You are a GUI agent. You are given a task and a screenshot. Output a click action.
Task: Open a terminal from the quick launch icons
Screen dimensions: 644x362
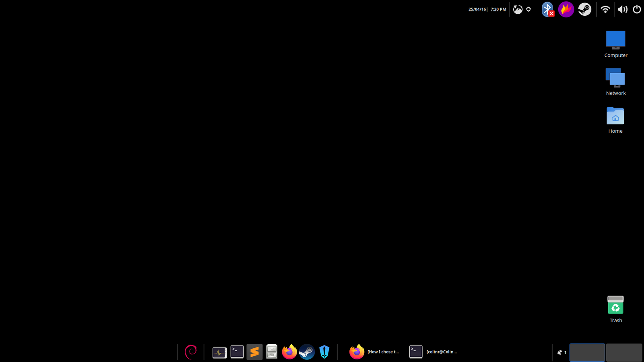click(x=237, y=352)
